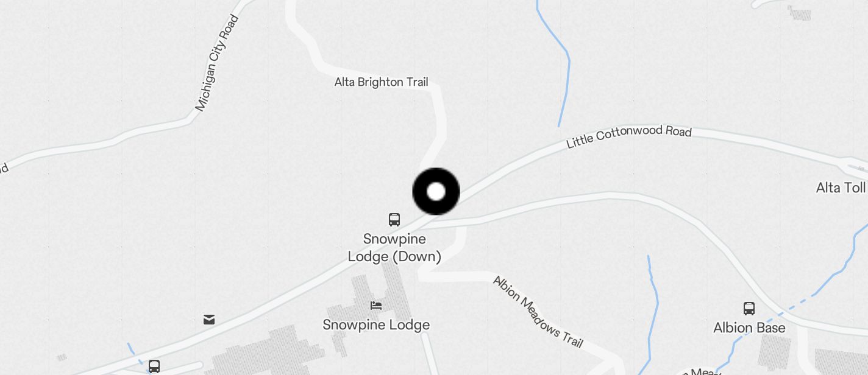Select the small building in the top-right corner
Image resolution: width=868 pixels, height=375 pixels.
(x=799, y=13)
